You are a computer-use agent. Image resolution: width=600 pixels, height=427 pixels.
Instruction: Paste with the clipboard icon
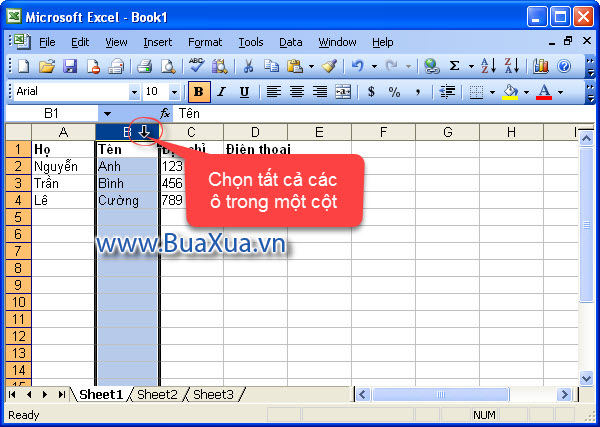pyautogui.click(x=295, y=67)
